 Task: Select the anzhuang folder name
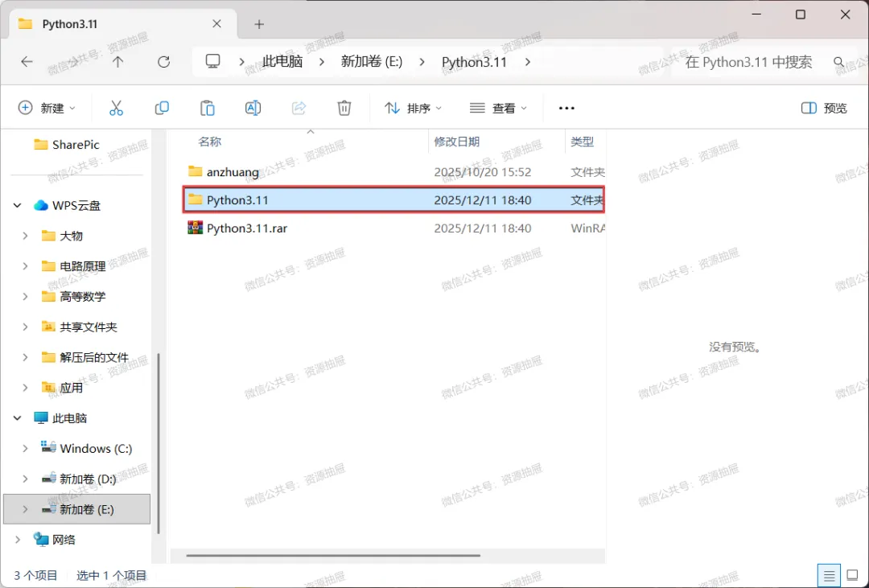[x=233, y=172]
